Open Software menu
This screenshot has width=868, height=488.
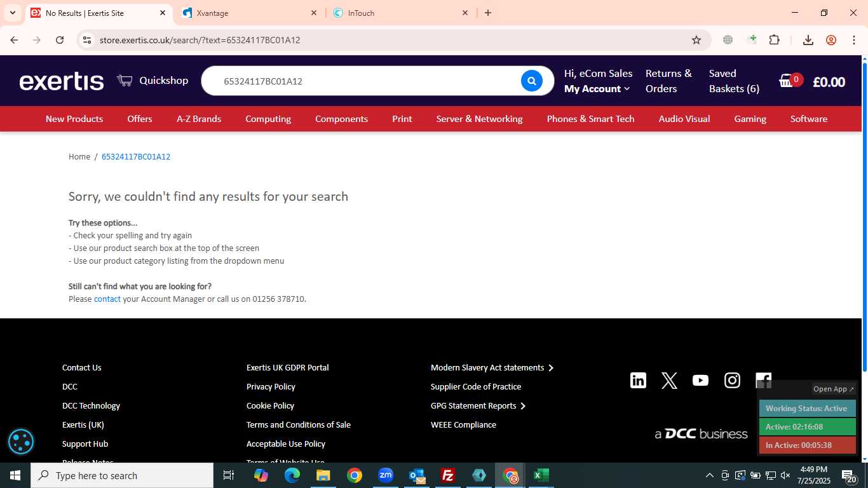tap(809, 119)
